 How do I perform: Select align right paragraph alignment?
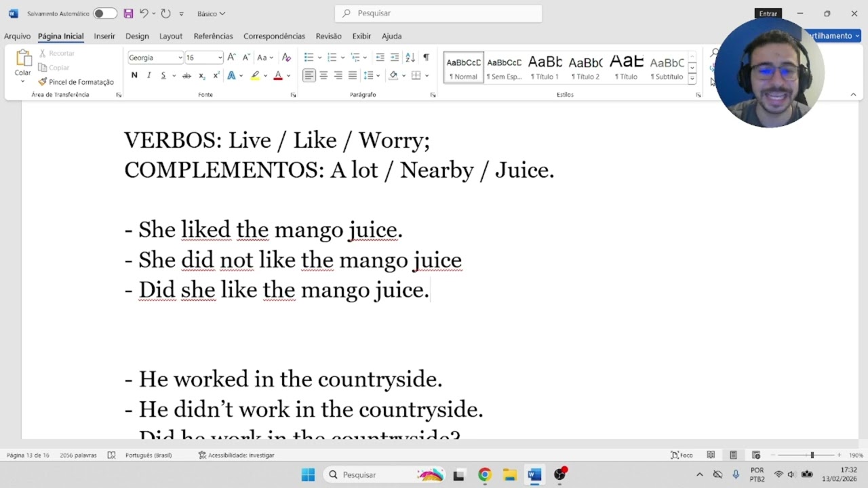pyautogui.click(x=338, y=75)
